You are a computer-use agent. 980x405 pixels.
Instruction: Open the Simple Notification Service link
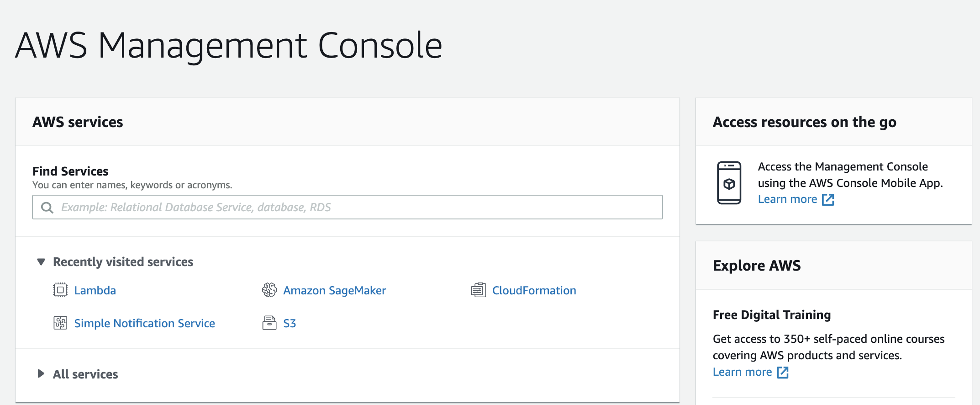[144, 324]
